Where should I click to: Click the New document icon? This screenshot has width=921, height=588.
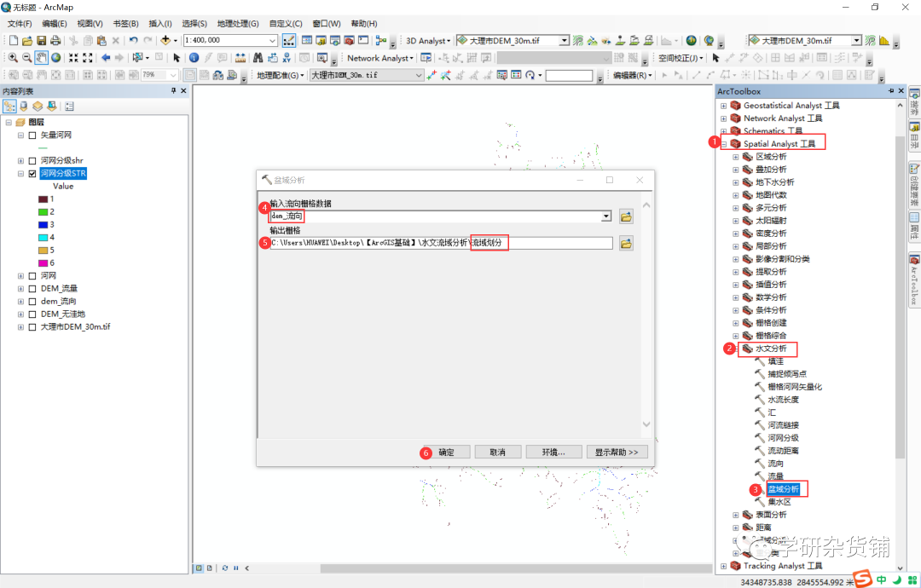(13, 41)
